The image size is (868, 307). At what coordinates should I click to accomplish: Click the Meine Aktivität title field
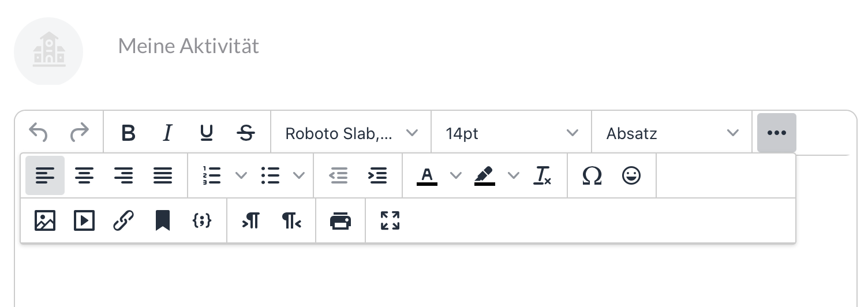click(x=189, y=46)
